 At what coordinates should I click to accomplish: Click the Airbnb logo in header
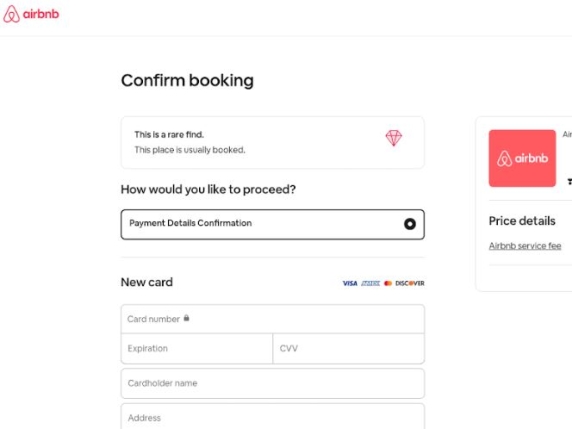[x=31, y=14]
